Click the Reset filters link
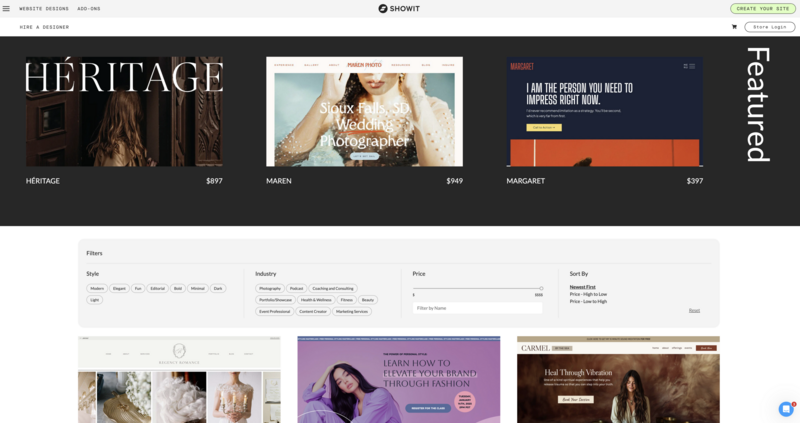Image resolution: width=800 pixels, height=423 pixels. [x=694, y=310]
